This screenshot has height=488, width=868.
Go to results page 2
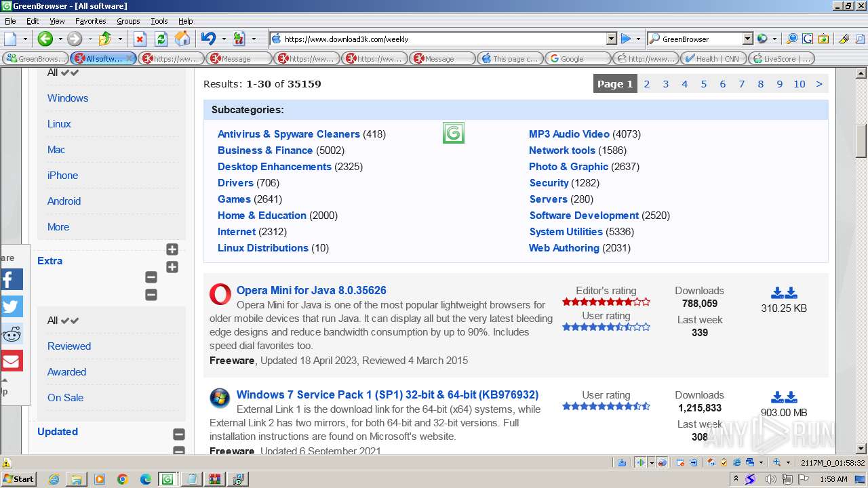pos(647,84)
